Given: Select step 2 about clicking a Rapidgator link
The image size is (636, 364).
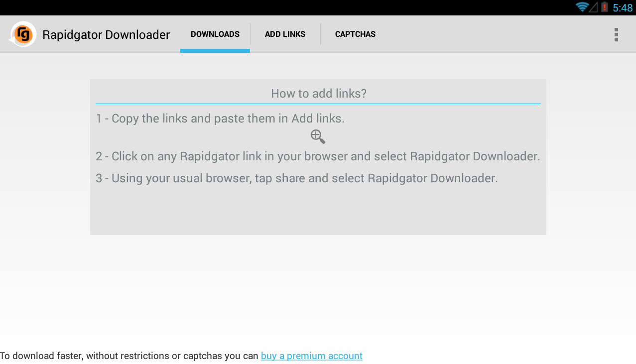Looking at the screenshot, I should pyautogui.click(x=318, y=156).
